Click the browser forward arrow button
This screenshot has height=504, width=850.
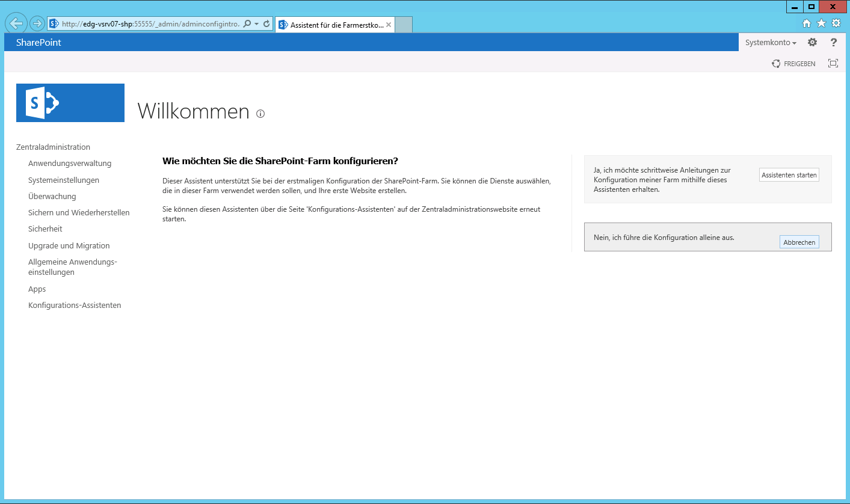coord(37,23)
